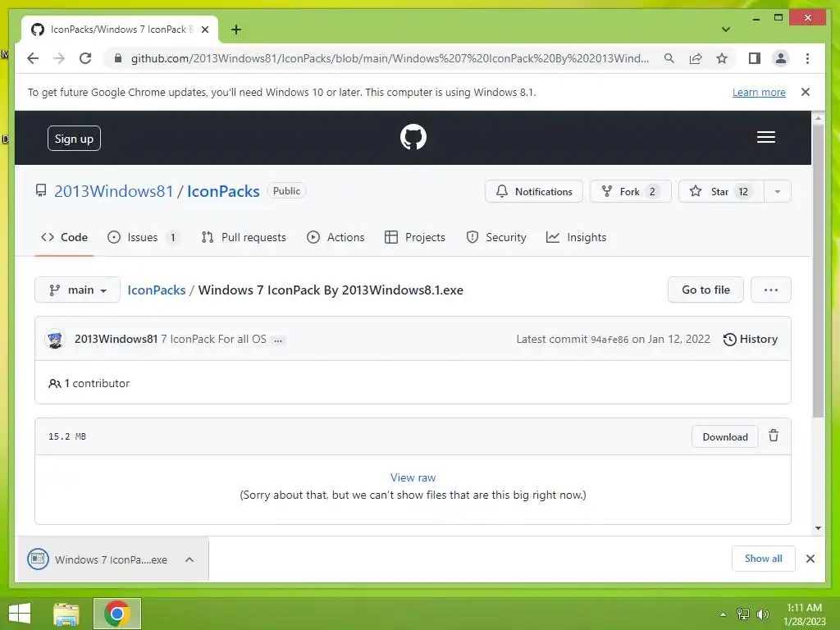
Task: Open the View raw link
Action: (x=413, y=477)
